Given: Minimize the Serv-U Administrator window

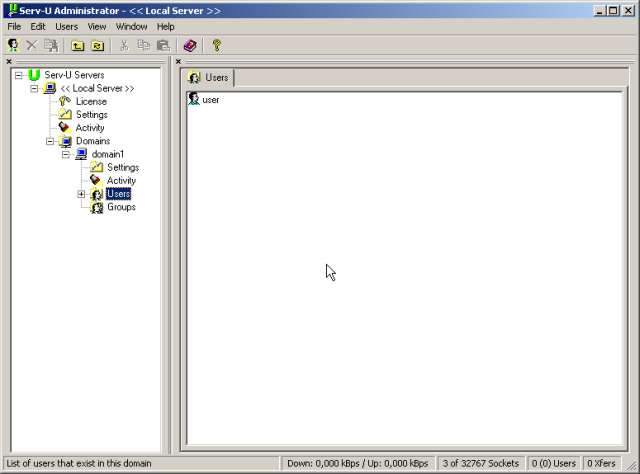Looking at the screenshot, I should tap(599, 11).
